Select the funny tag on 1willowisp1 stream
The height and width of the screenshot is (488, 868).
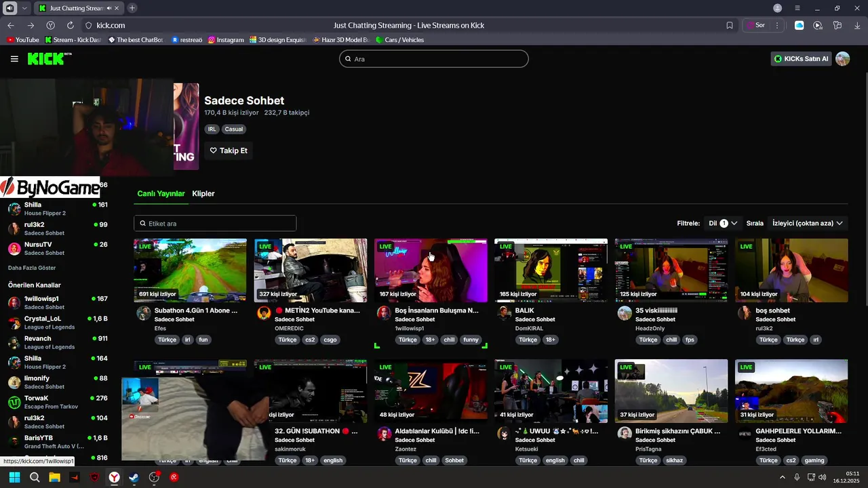point(471,340)
